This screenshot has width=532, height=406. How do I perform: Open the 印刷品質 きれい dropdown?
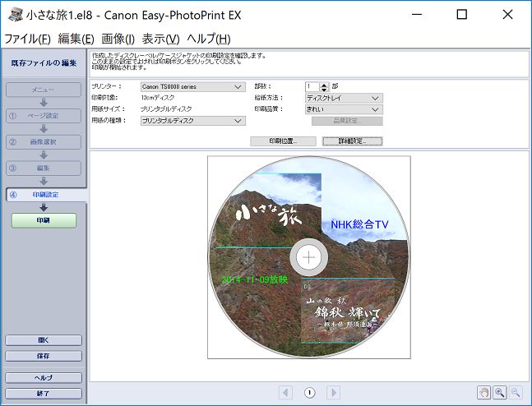[344, 109]
